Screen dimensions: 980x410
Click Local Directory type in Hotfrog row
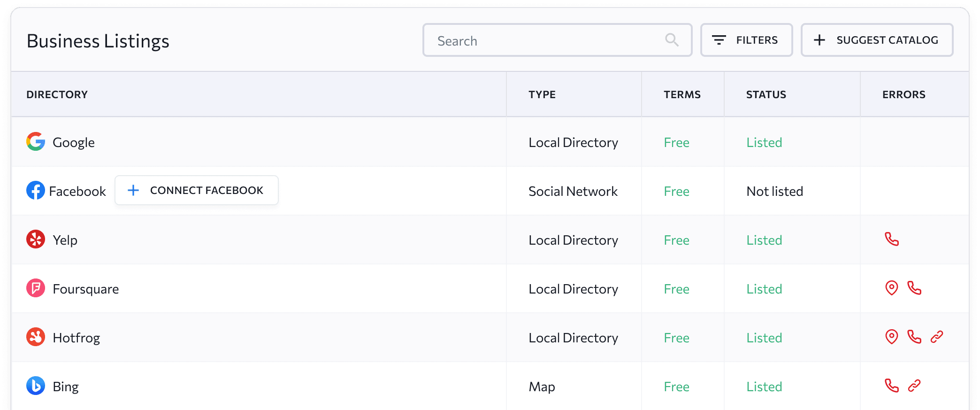(574, 338)
